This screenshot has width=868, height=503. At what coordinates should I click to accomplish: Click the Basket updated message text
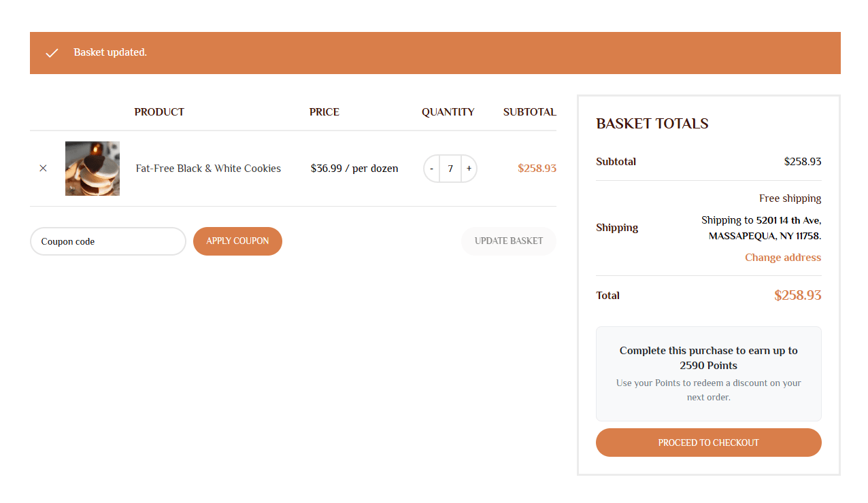[x=110, y=52]
